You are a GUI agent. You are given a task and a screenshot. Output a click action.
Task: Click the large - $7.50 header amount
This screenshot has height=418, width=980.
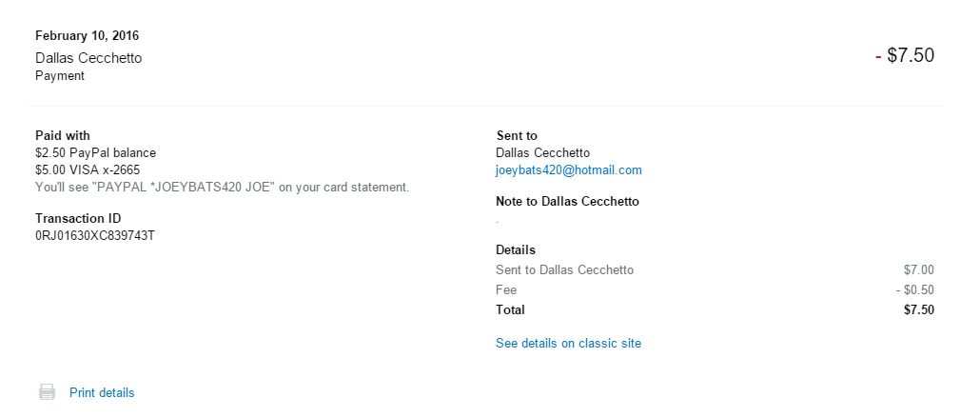point(905,56)
